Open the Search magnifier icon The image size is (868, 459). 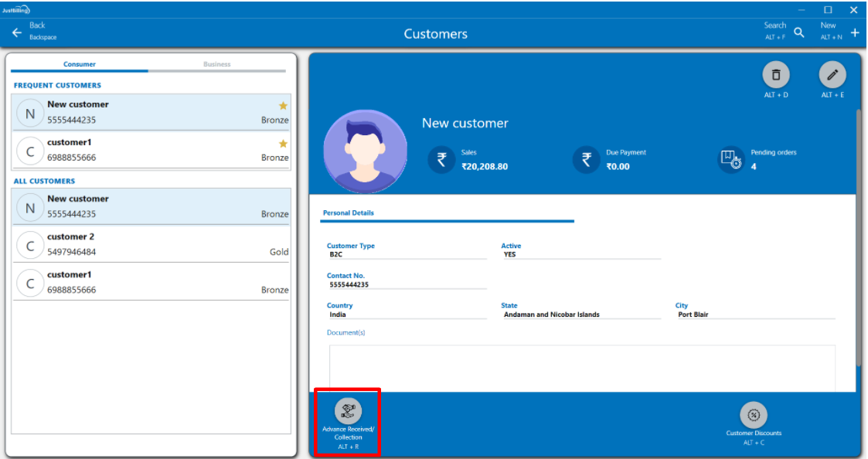(799, 32)
